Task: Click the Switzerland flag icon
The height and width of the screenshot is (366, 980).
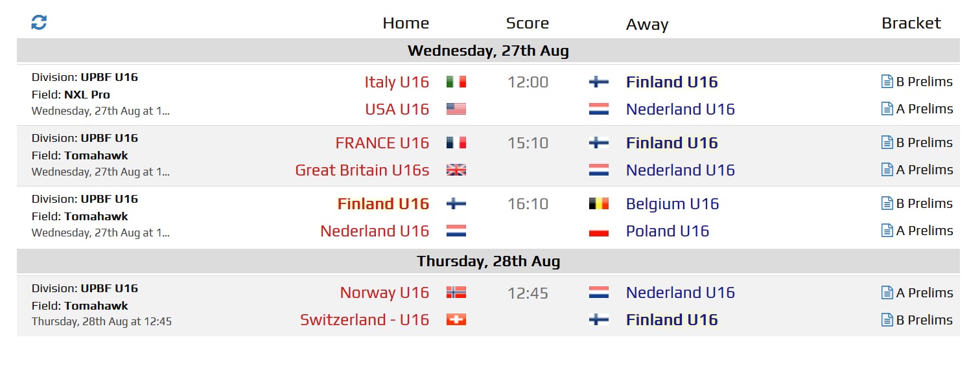Action: pos(456,319)
